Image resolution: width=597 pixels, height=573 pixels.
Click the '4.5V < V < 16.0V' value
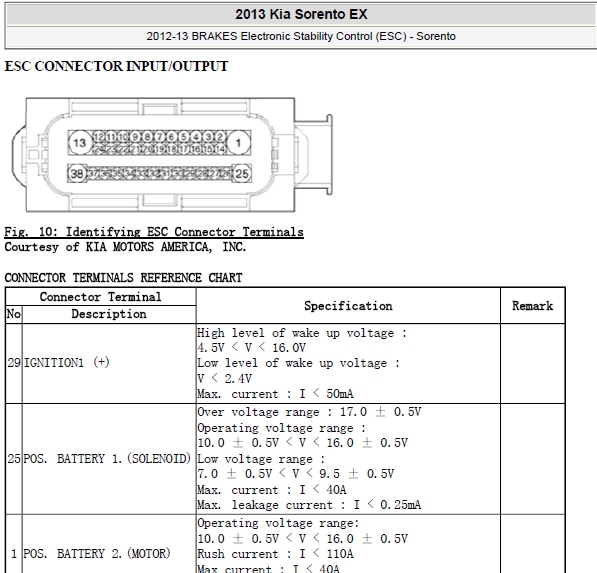coord(251,348)
